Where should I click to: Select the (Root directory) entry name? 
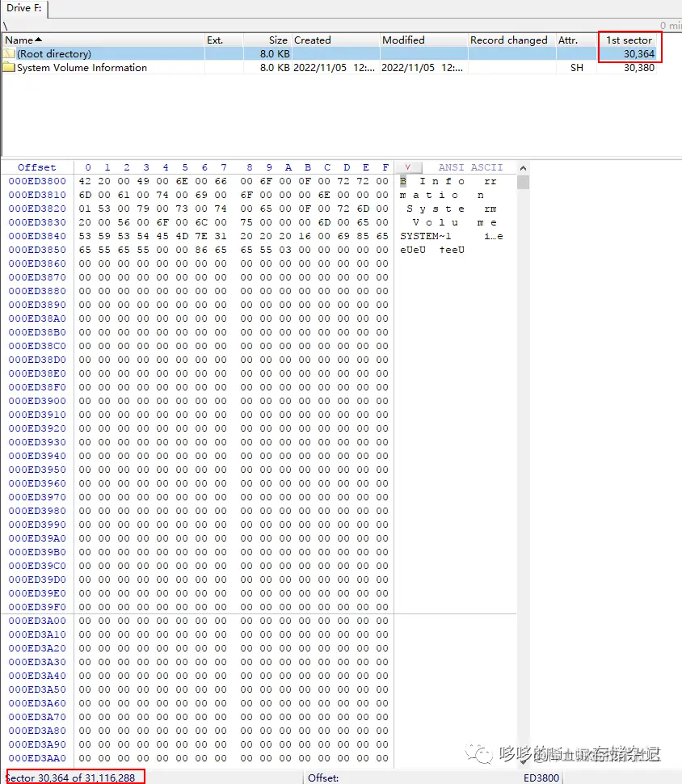(x=54, y=53)
